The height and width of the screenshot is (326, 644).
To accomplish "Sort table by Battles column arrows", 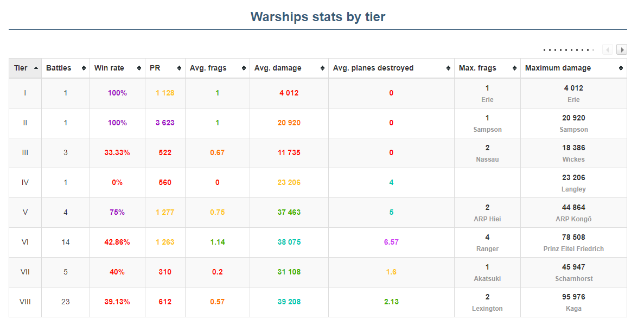I will pos(84,68).
